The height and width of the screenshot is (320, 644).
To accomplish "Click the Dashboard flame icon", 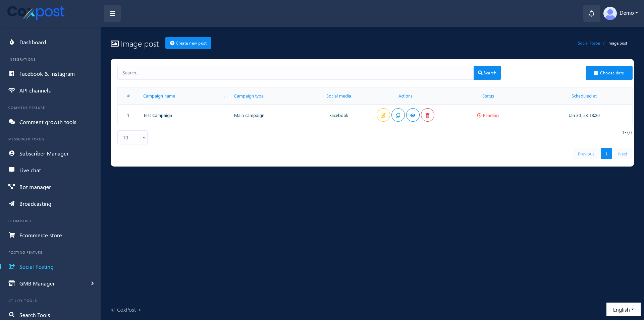I will point(12,42).
